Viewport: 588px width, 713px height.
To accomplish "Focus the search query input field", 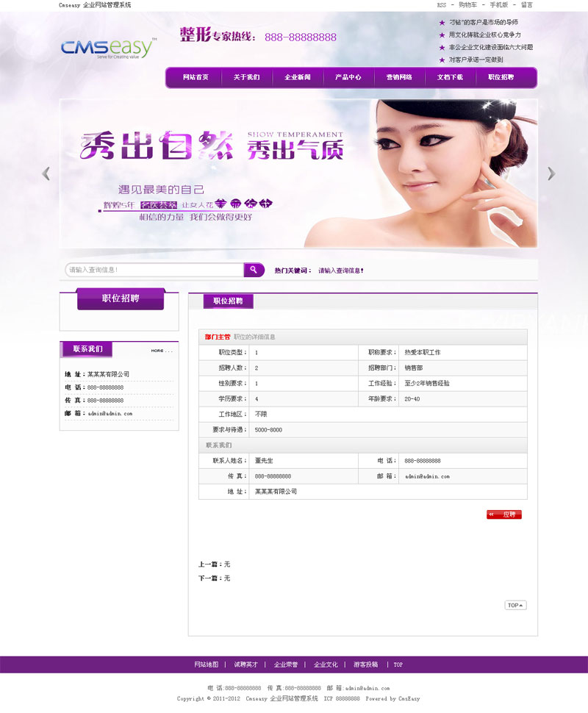I will 154,270.
